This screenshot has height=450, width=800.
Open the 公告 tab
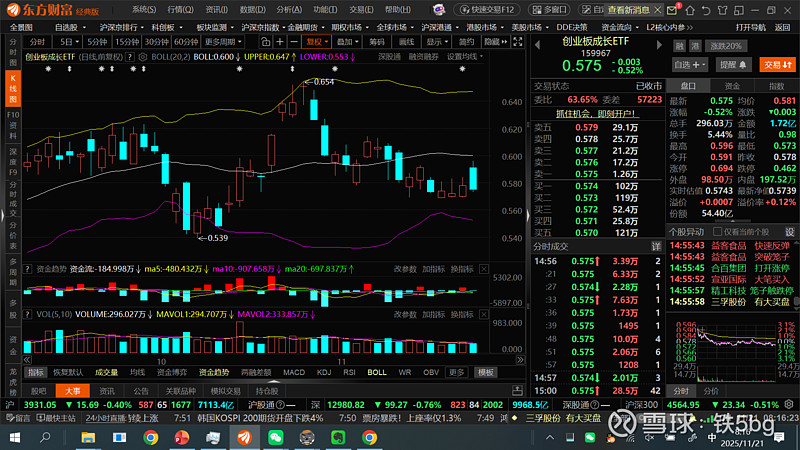tap(141, 391)
